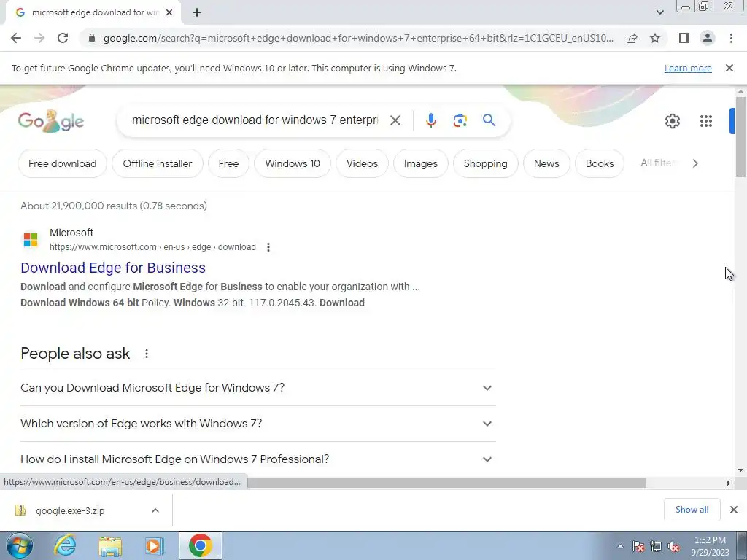Switch to Shopping results
Image resolution: width=747 pixels, height=560 pixels.
(485, 163)
